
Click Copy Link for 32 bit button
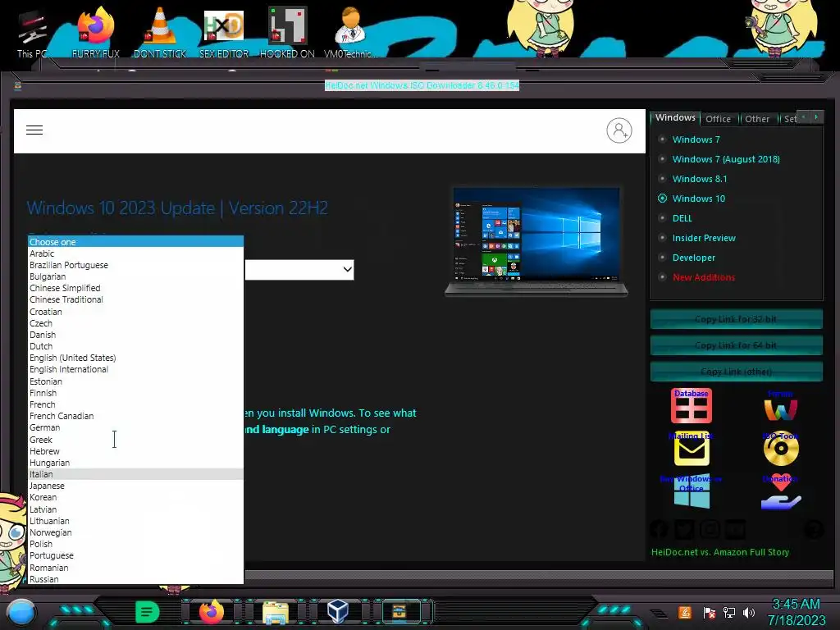(x=736, y=319)
